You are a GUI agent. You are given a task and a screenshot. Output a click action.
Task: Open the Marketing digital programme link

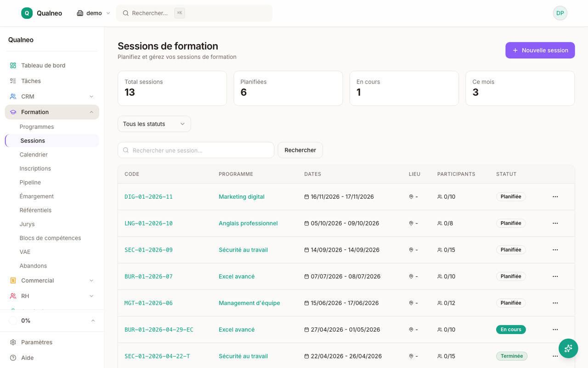(x=242, y=197)
